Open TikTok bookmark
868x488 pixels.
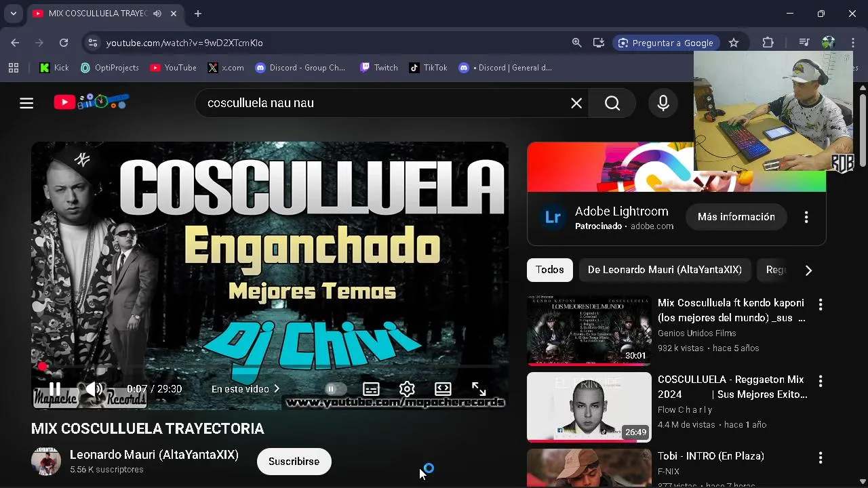pos(428,68)
